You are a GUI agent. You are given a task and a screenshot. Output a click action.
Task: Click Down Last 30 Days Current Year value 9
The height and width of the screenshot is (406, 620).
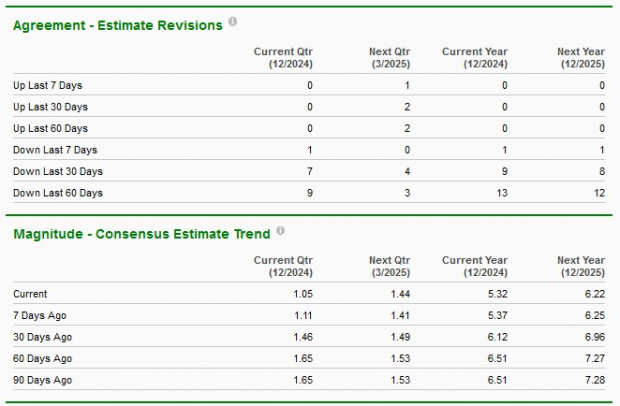coord(505,171)
